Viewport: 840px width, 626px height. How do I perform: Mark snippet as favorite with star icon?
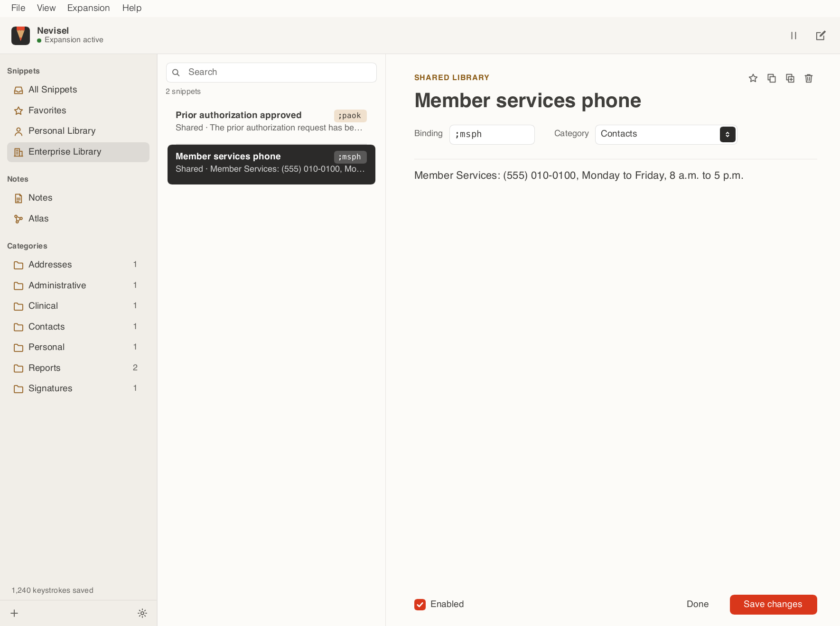(753, 78)
